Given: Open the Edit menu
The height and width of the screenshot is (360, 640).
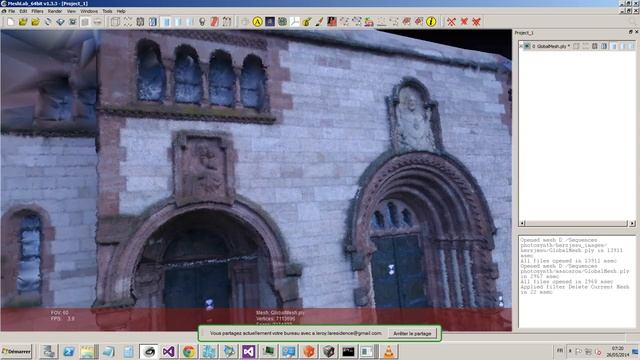Looking at the screenshot, I should coord(23,11).
